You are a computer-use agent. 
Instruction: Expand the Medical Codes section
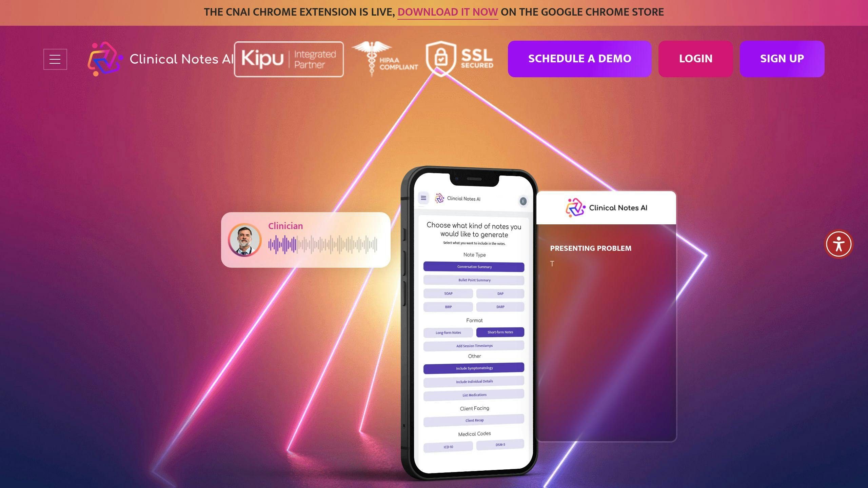tap(474, 433)
